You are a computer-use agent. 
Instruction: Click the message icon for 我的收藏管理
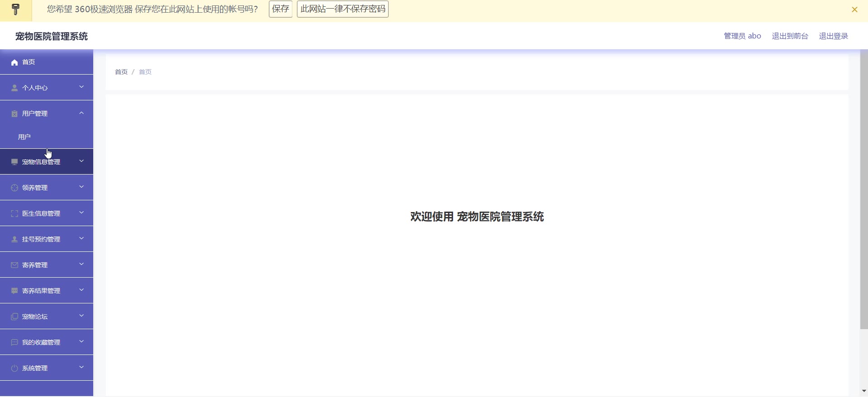coord(14,343)
